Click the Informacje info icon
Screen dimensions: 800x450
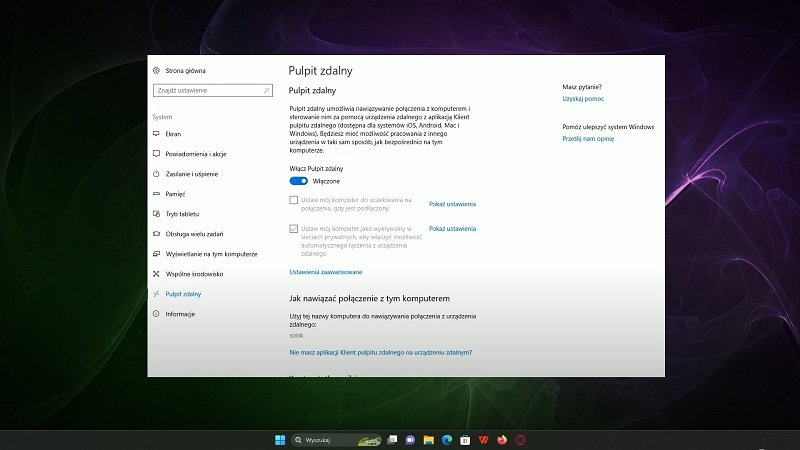[x=157, y=314]
